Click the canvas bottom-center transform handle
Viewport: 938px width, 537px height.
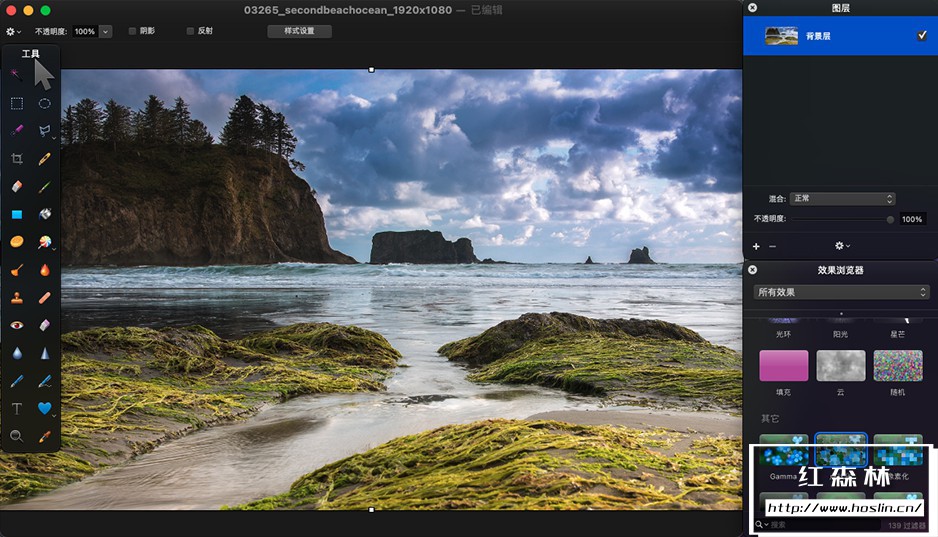tap(371, 510)
